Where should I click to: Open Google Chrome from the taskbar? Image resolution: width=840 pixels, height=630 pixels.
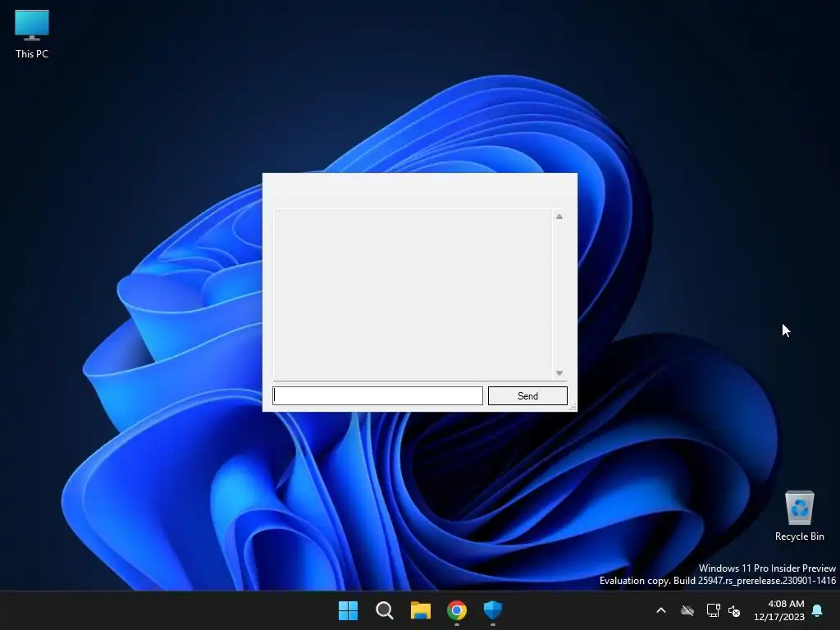[457, 610]
